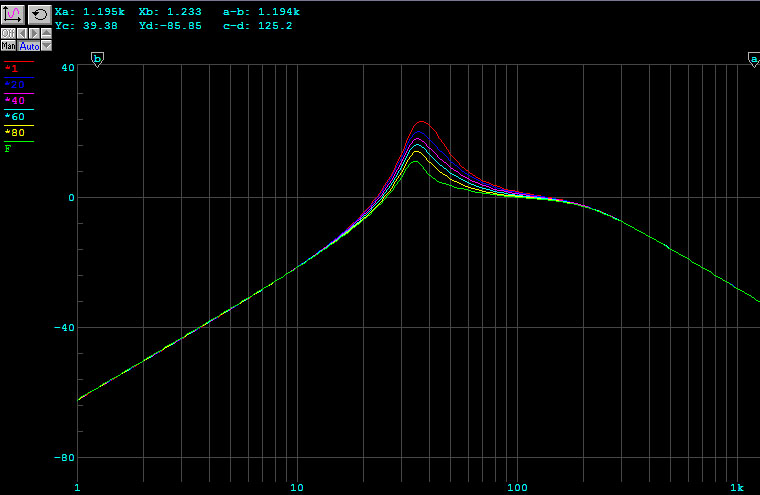
Task: Click the -80 Y-axis label
Action: point(64,458)
